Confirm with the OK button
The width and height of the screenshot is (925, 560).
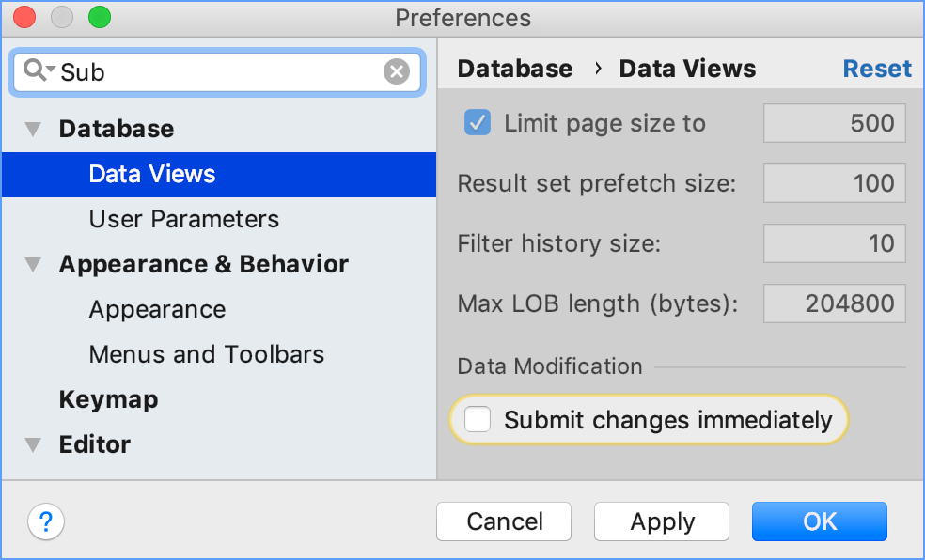tap(819, 521)
